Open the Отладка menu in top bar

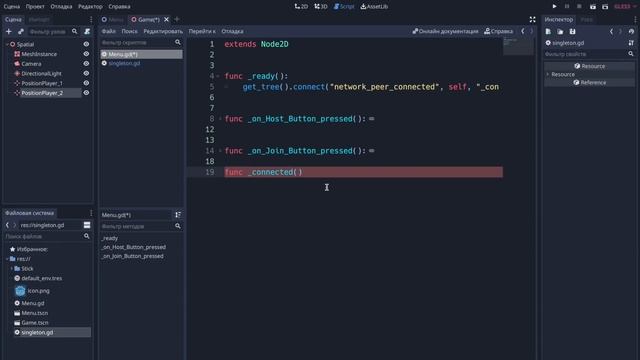coord(61,7)
